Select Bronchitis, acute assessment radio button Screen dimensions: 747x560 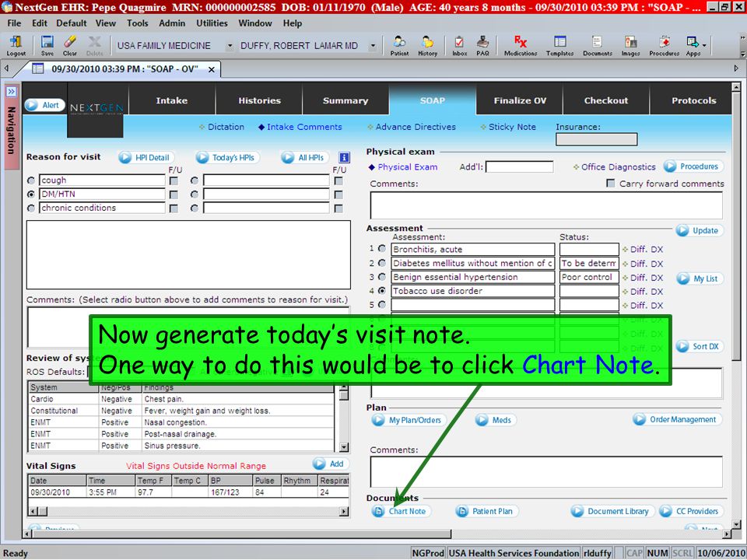[382, 249]
